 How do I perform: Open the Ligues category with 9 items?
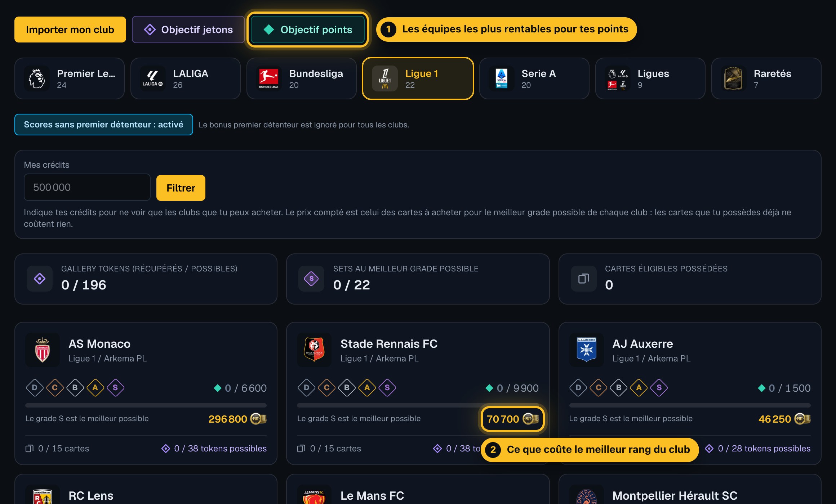click(x=650, y=78)
